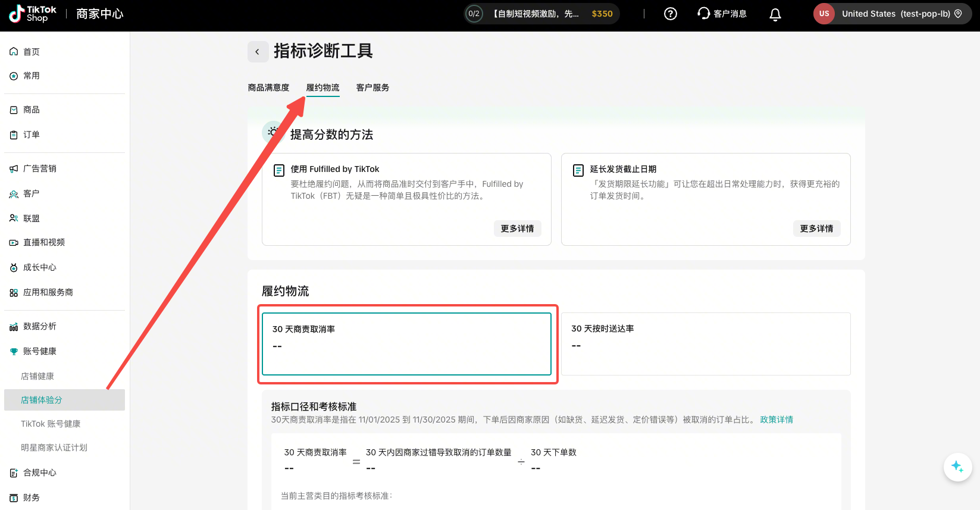Click 更多详情 under 延长发货截止日期
The height and width of the screenshot is (510, 980).
(x=816, y=229)
